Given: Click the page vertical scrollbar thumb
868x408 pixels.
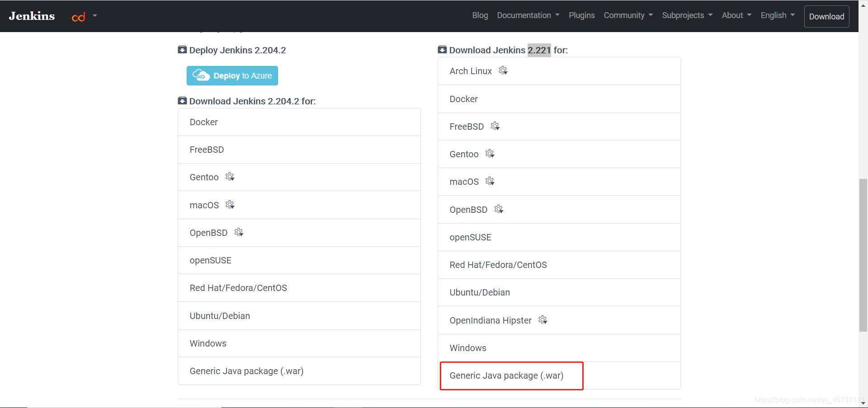Looking at the screenshot, I should [x=863, y=255].
